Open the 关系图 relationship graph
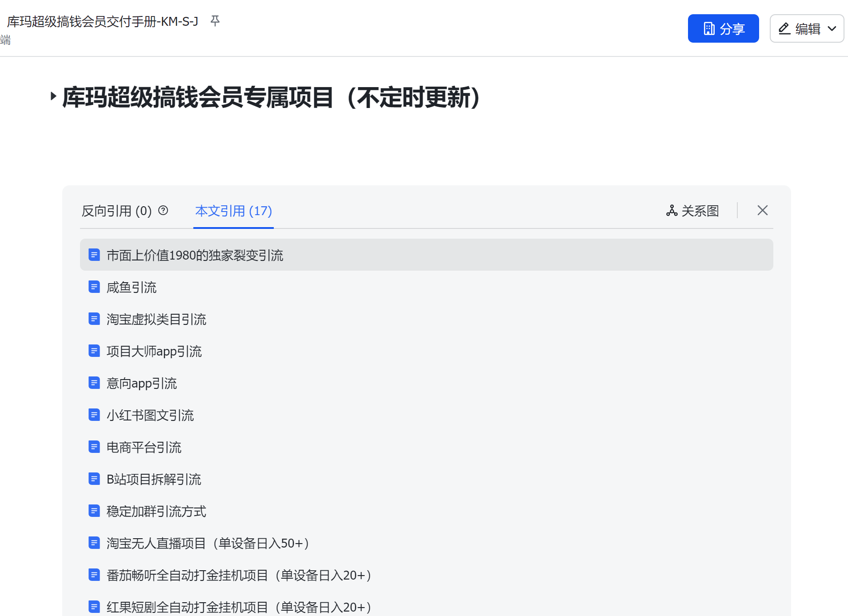The height and width of the screenshot is (616, 848). (x=692, y=211)
